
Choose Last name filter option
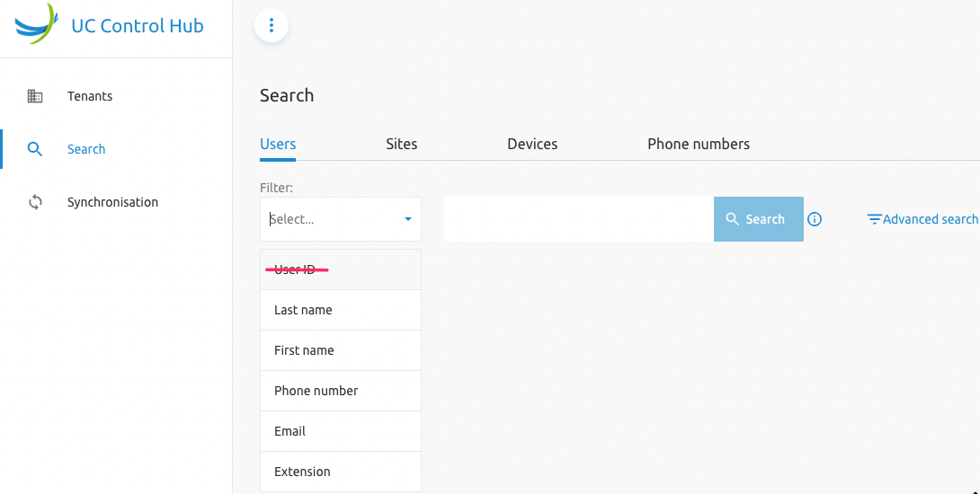click(x=340, y=310)
